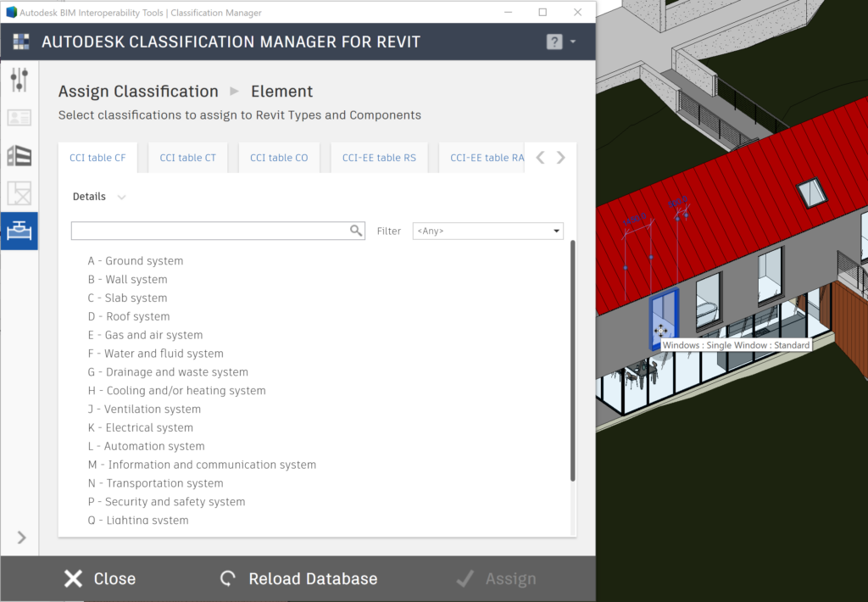
Task: Click the Assign Classification breadcrumb
Action: pyautogui.click(x=138, y=92)
